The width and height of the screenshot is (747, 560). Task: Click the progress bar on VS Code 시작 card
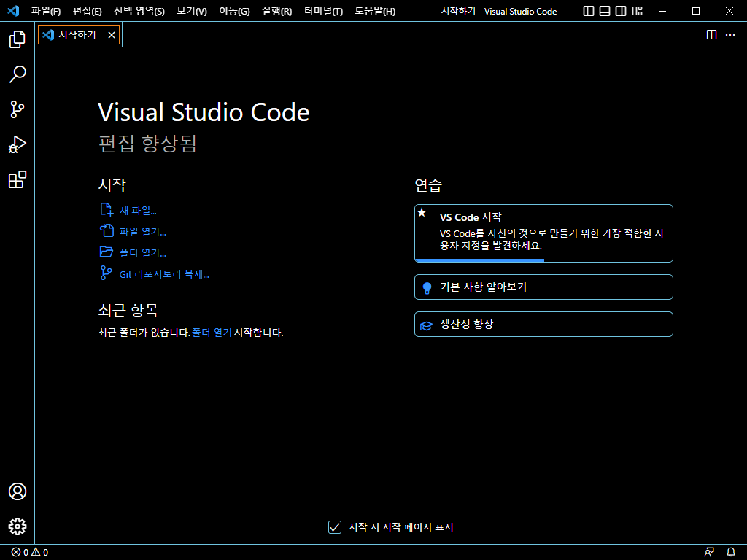tap(543, 260)
